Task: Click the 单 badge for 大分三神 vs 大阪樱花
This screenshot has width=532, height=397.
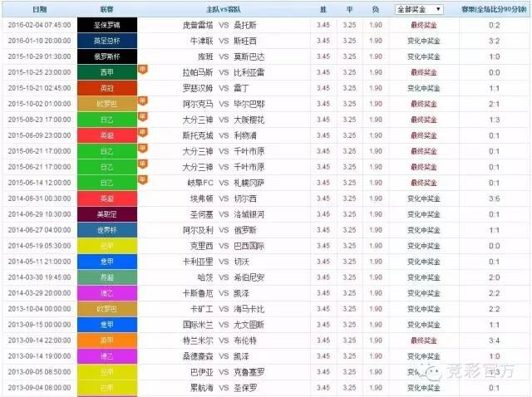Action: tap(142, 117)
